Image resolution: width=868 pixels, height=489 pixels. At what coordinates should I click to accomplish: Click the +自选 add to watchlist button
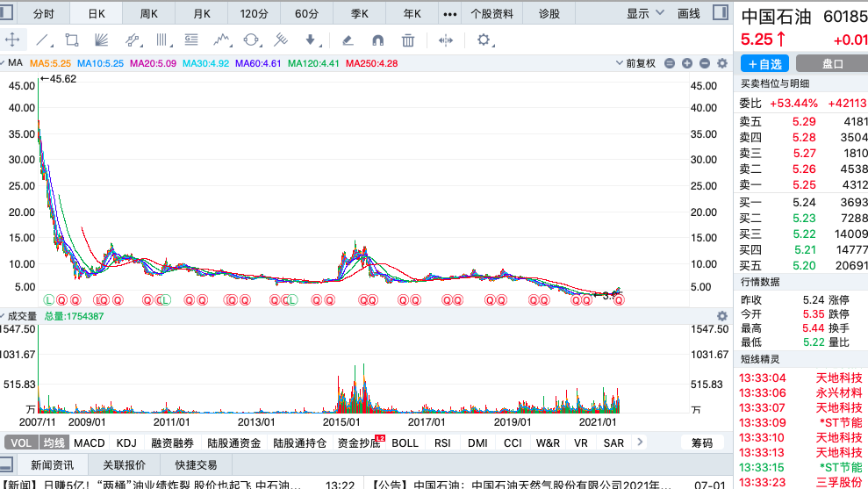pyautogui.click(x=765, y=64)
